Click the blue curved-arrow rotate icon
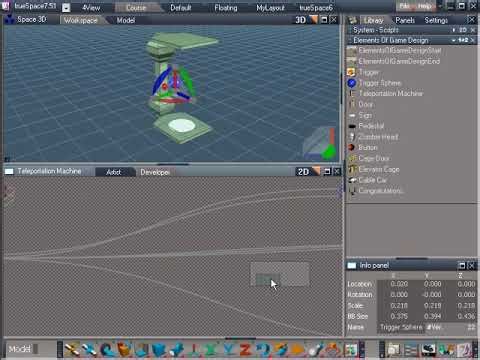 click(263, 349)
